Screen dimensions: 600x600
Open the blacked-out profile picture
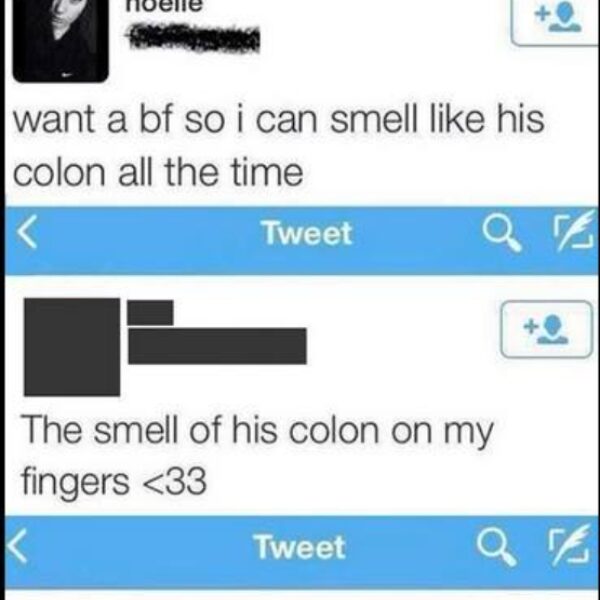click(x=72, y=347)
